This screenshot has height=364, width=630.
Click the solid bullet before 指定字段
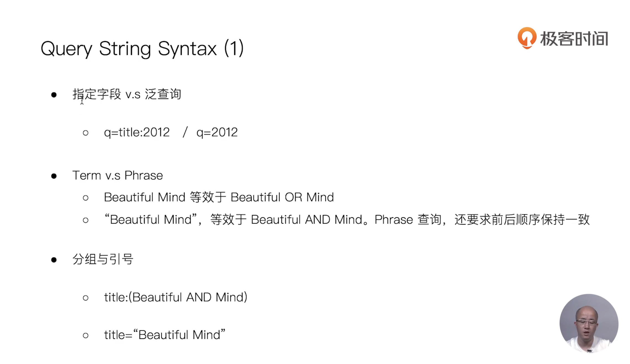tap(54, 95)
